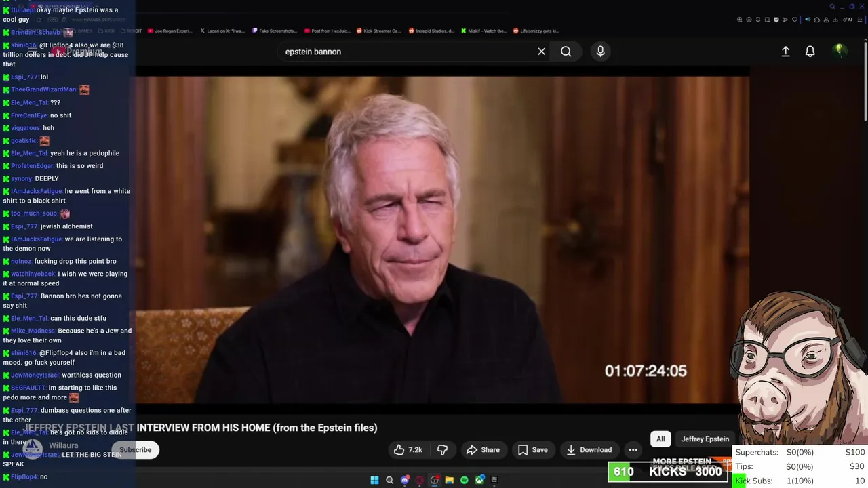Like the video with thumbs up
The image size is (868, 488).
[x=408, y=449]
